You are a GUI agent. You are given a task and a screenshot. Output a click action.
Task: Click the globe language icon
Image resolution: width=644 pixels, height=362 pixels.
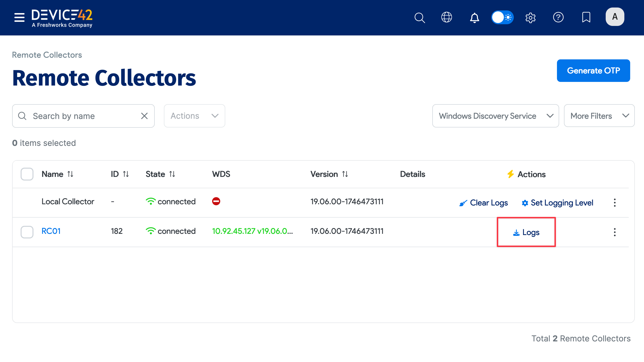(447, 17)
